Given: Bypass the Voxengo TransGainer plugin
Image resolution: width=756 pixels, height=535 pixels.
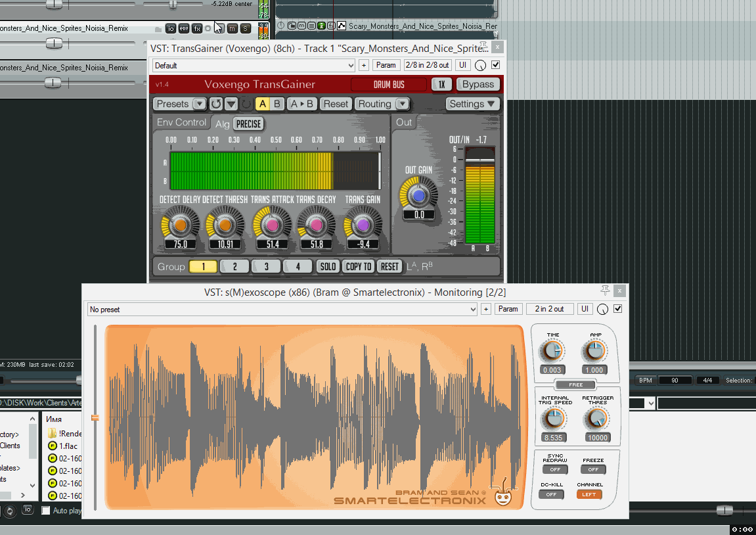Looking at the screenshot, I should (478, 84).
